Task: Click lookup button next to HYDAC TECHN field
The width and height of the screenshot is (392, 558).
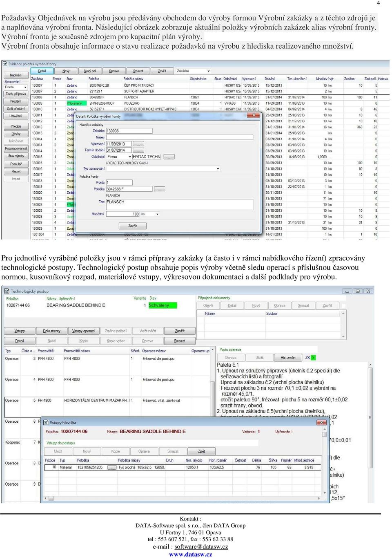Action: click(169, 157)
